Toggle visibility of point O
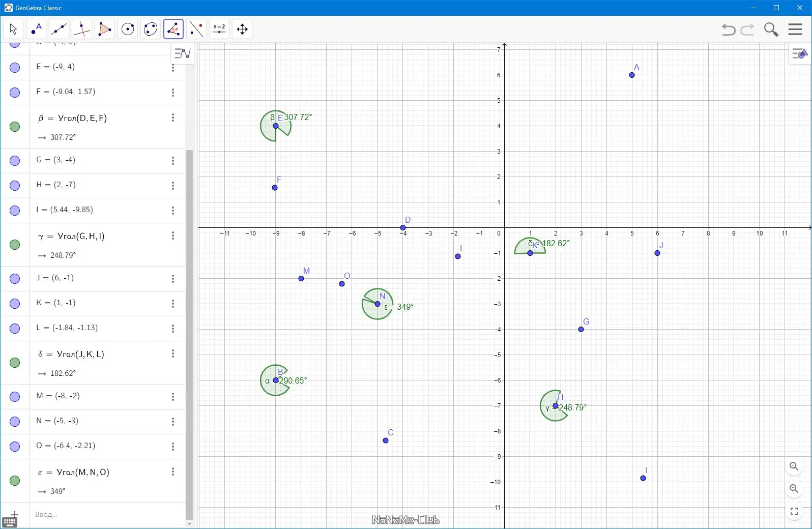 coord(15,447)
